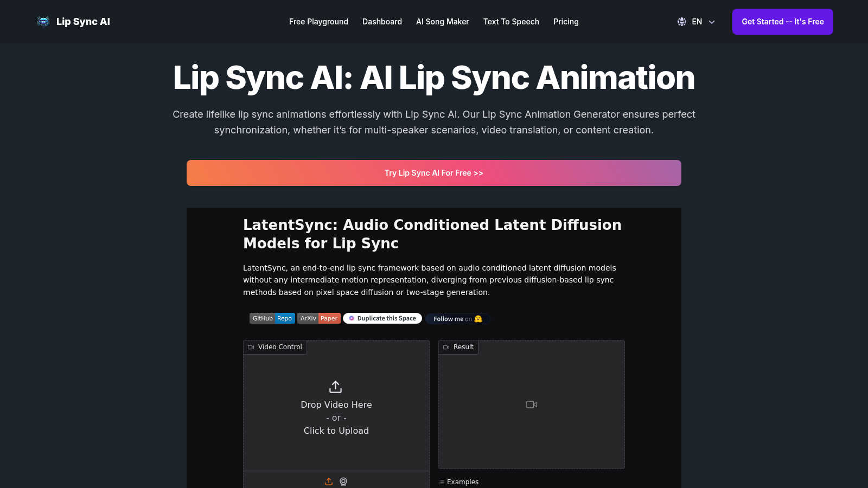
Task: Click the Drop Video Here upload area
Action: click(x=336, y=406)
